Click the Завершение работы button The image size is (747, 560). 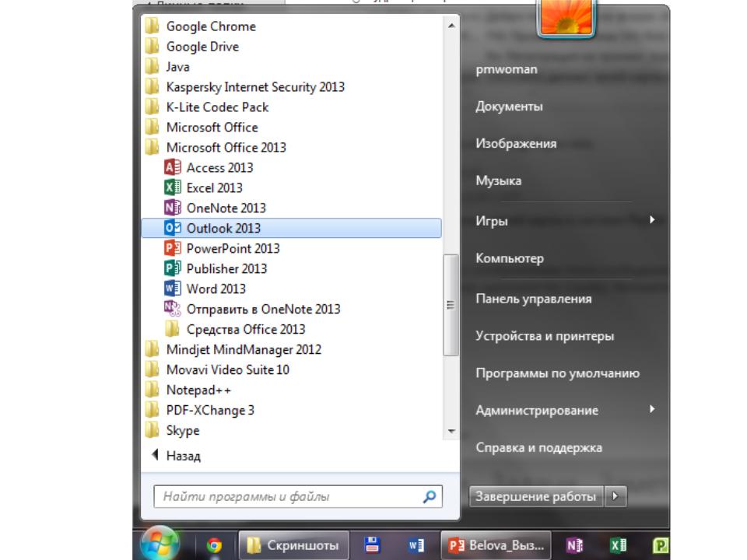pyautogui.click(x=536, y=496)
